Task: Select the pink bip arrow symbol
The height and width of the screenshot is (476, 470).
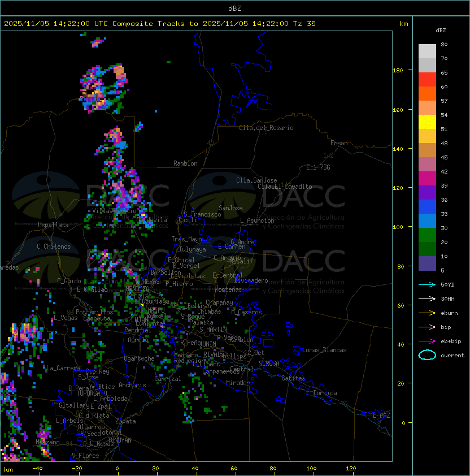Action: tap(427, 327)
